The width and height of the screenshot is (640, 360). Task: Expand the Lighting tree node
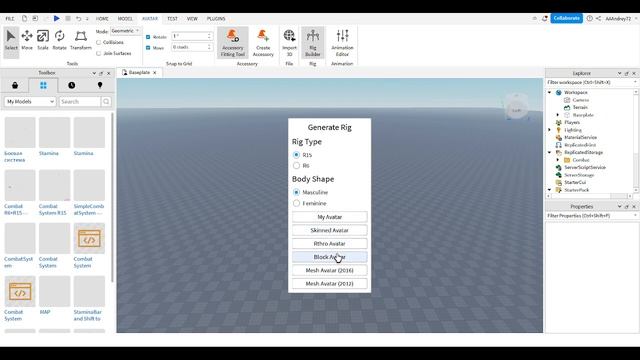coord(549,130)
